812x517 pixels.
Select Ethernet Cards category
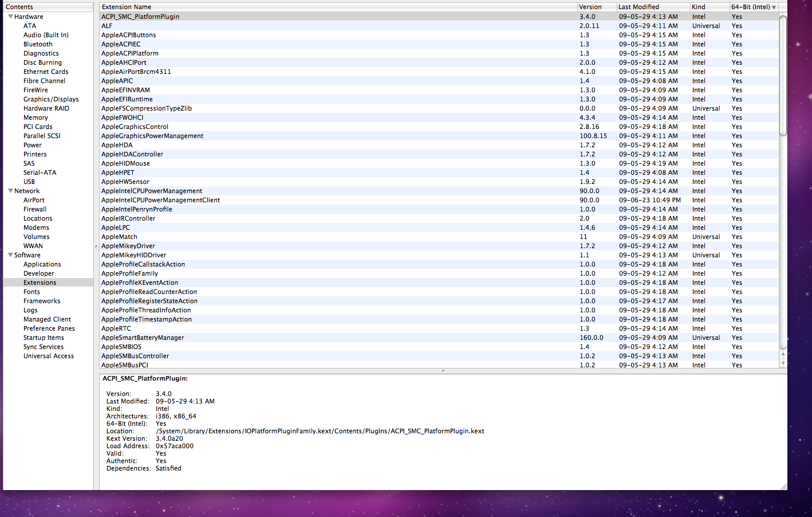(x=46, y=72)
